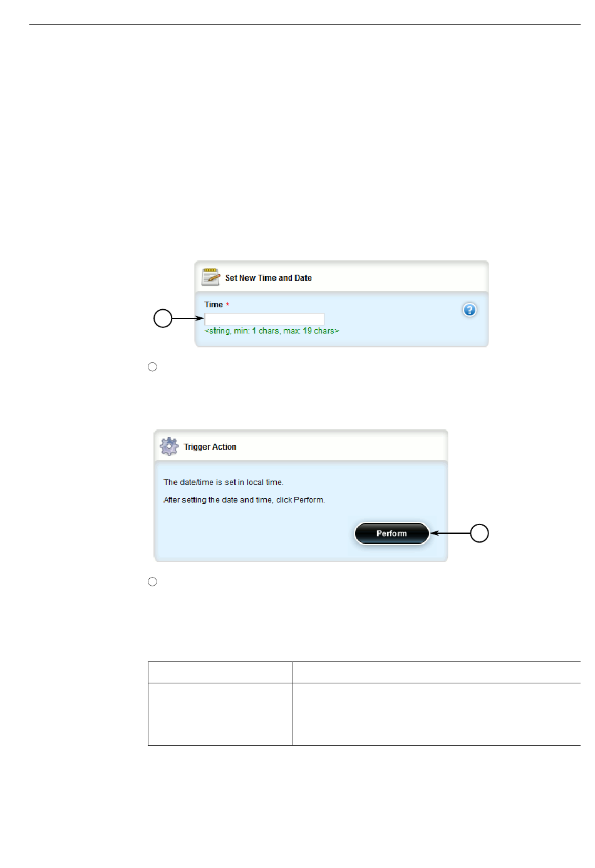
Task: Click the Perform button
Action: pyautogui.click(x=391, y=533)
